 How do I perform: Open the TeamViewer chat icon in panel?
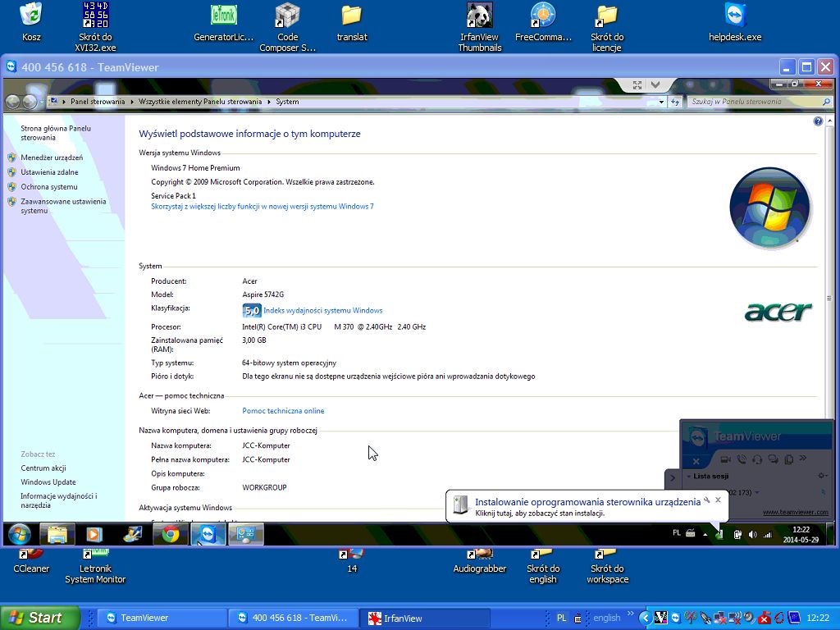tap(773, 459)
